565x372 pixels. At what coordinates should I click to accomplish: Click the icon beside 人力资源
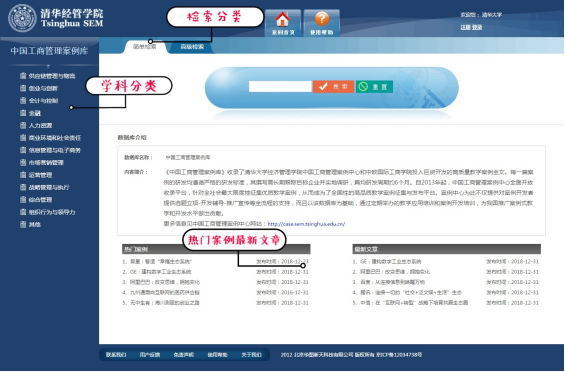(x=23, y=125)
